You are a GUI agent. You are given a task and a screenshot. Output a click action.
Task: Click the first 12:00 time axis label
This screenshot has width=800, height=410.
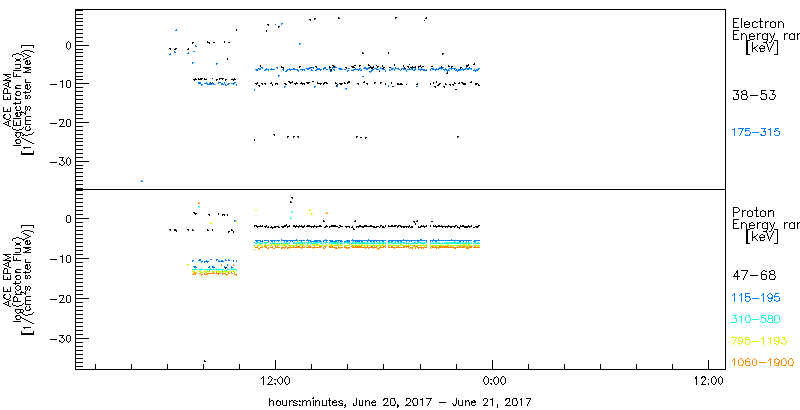pos(276,380)
